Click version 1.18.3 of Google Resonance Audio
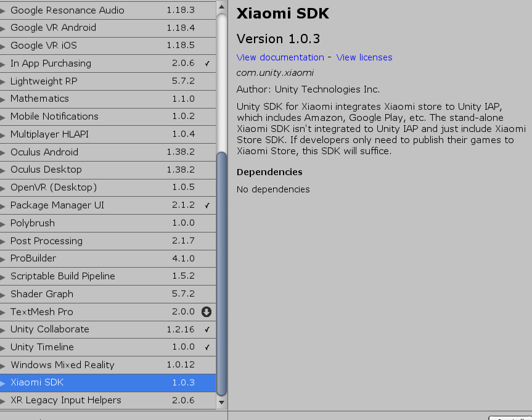The height and width of the screenshot is (420, 532). 181,10
